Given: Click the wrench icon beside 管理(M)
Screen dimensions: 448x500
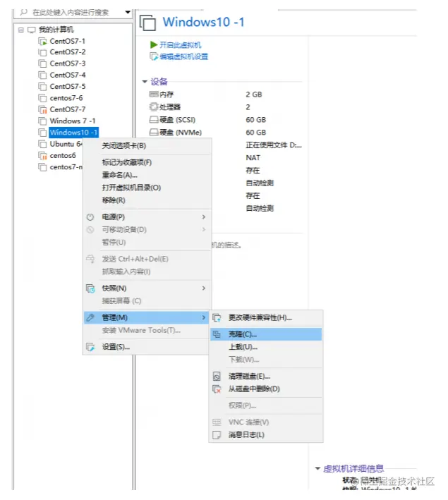Looking at the screenshot, I should click(x=90, y=317).
